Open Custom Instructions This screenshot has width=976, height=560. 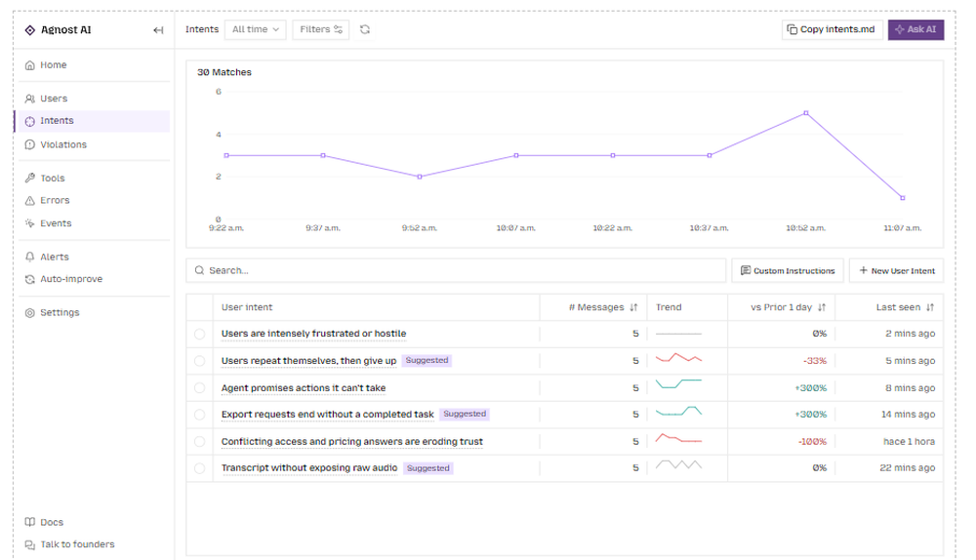click(x=788, y=270)
